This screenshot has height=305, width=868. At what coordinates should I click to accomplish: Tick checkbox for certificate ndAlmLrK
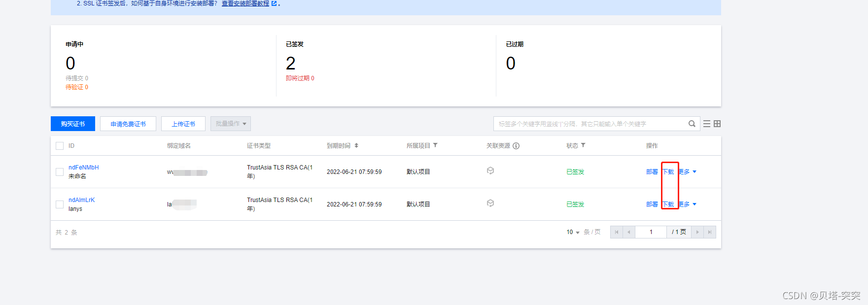[60, 204]
